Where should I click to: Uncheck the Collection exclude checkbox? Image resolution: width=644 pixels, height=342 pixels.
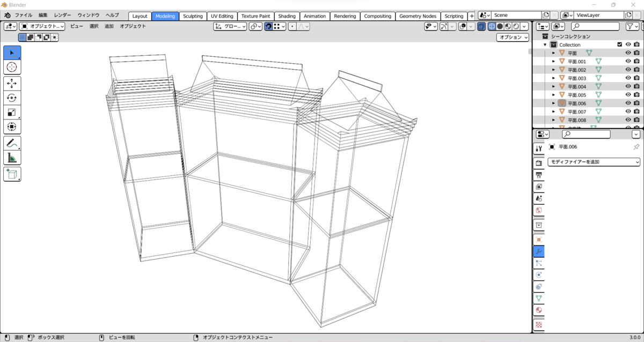620,44
